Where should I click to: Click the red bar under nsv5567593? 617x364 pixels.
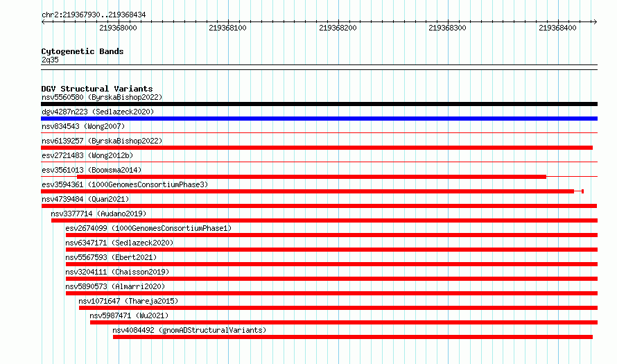331,264
